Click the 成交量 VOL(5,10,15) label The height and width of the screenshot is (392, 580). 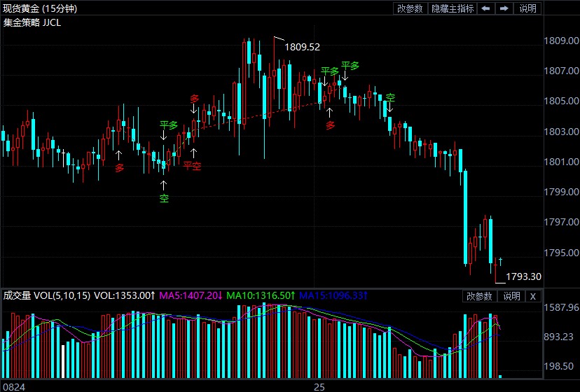(x=47, y=295)
